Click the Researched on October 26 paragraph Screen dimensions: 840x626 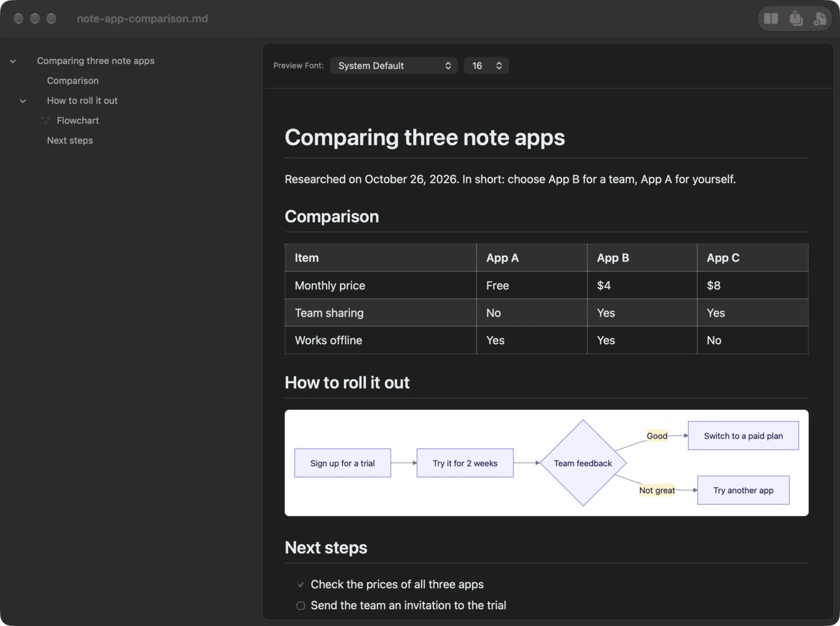point(510,179)
